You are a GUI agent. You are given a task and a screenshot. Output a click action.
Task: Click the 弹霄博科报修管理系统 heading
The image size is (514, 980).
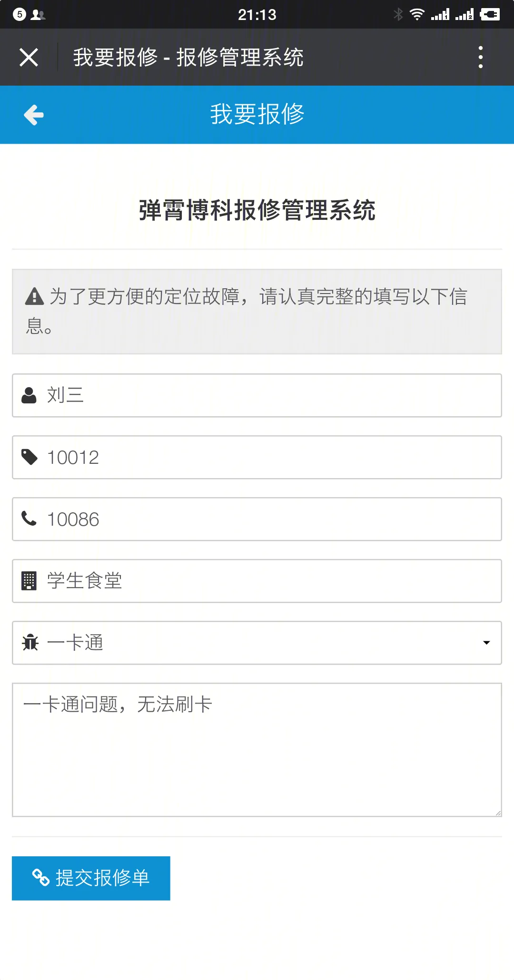[x=257, y=210]
